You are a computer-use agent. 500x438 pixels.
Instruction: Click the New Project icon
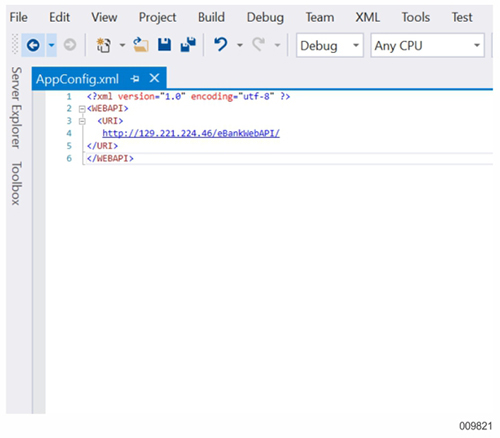pos(104,45)
